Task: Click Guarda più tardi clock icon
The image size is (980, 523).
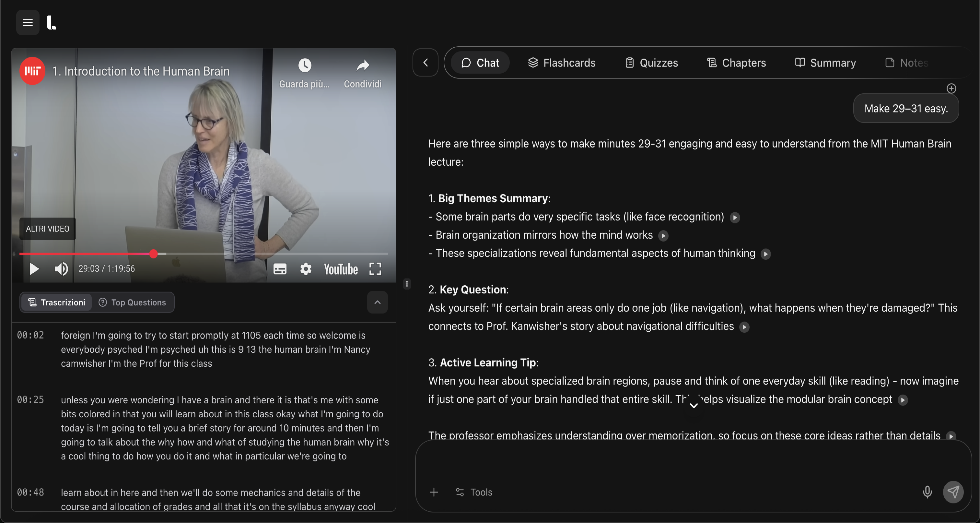Action: click(304, 66)
